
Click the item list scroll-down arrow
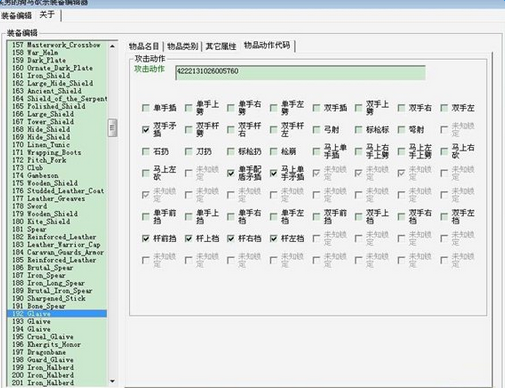coord(112,381)
